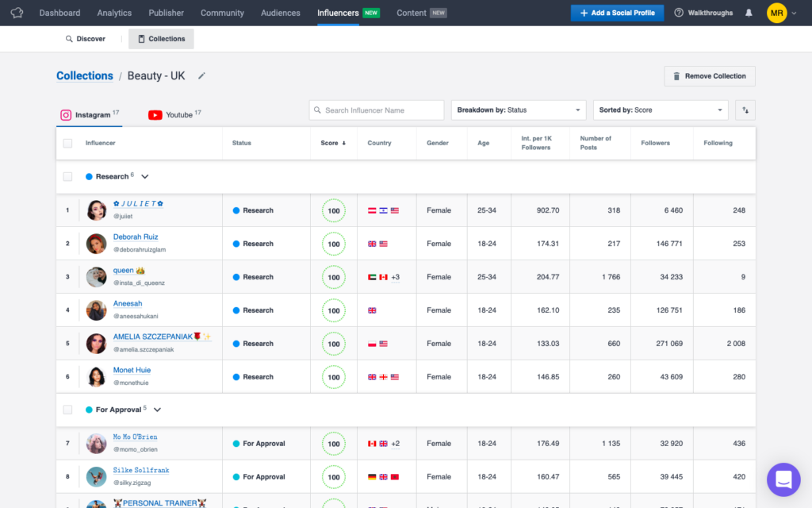Click the Search Influencer Name field
The image size is (812, 508).
tap(376, 110)
